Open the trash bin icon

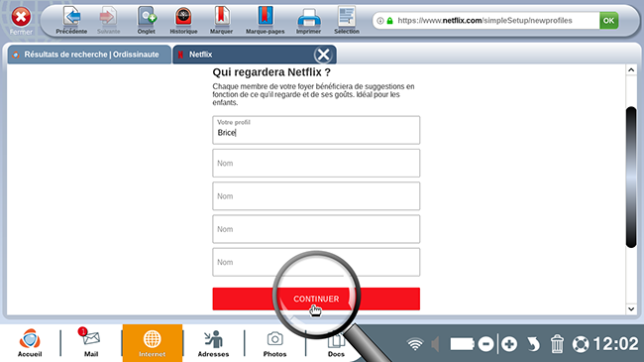[x=557, y=344]
